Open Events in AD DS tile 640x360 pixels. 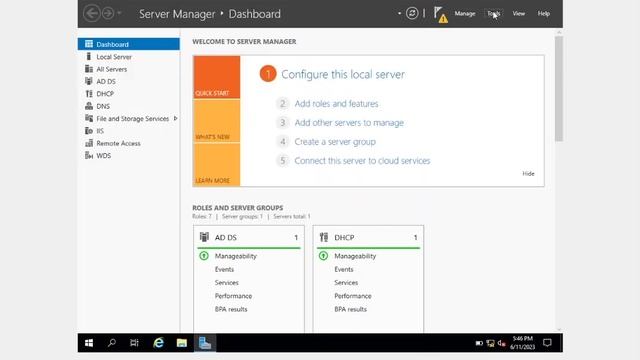click(224, 269)
